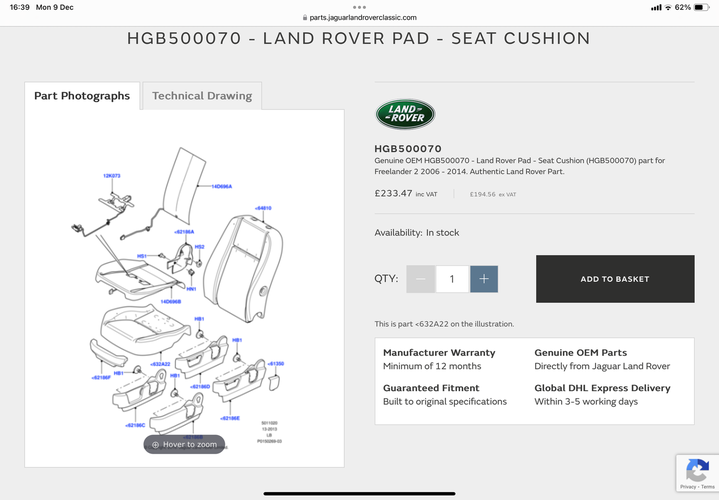Click the page title HGB500070 Land Rover Pad
Screen dimensions: 719x500
[x=359, y=39]
